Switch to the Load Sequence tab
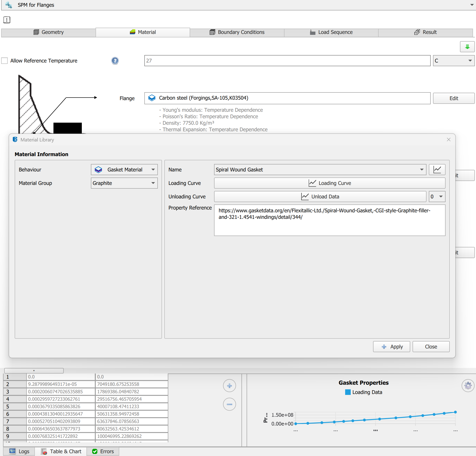This screenshot has height=456, width=476. [x=331, y=32]
